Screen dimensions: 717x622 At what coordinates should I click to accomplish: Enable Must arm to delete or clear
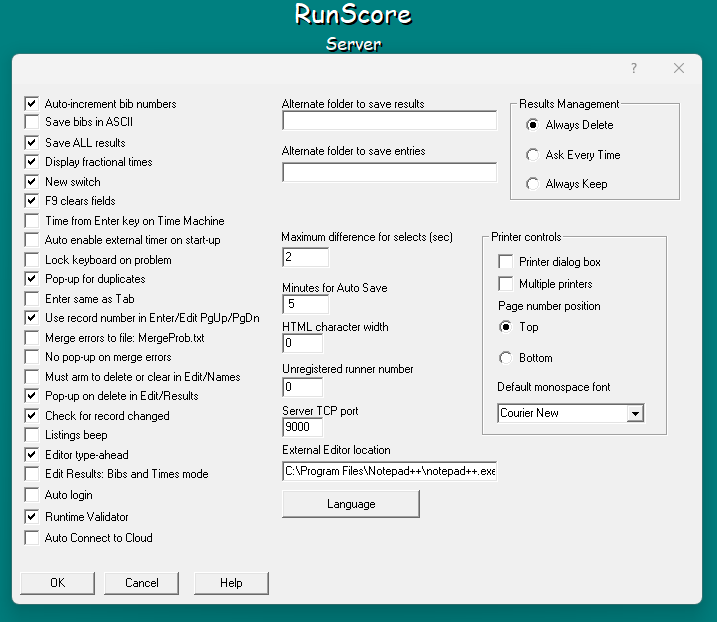[x=32, y=377]
